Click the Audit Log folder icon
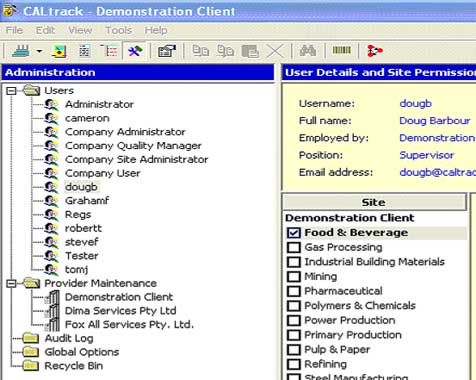 pos(31,338)
